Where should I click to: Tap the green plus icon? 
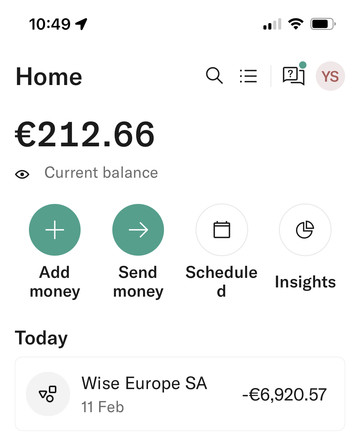(55, 230)
